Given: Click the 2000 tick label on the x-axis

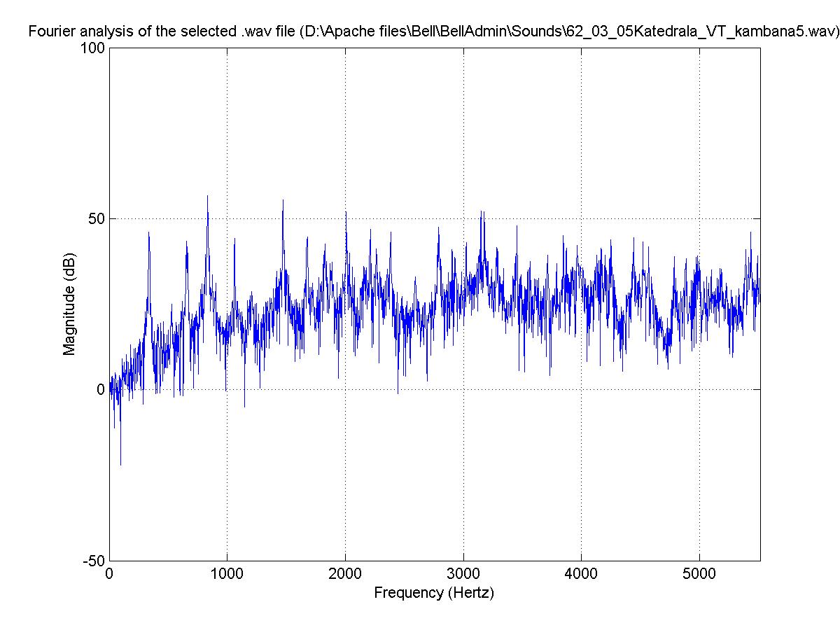Looking at the screenshot, I should [345, 573].
